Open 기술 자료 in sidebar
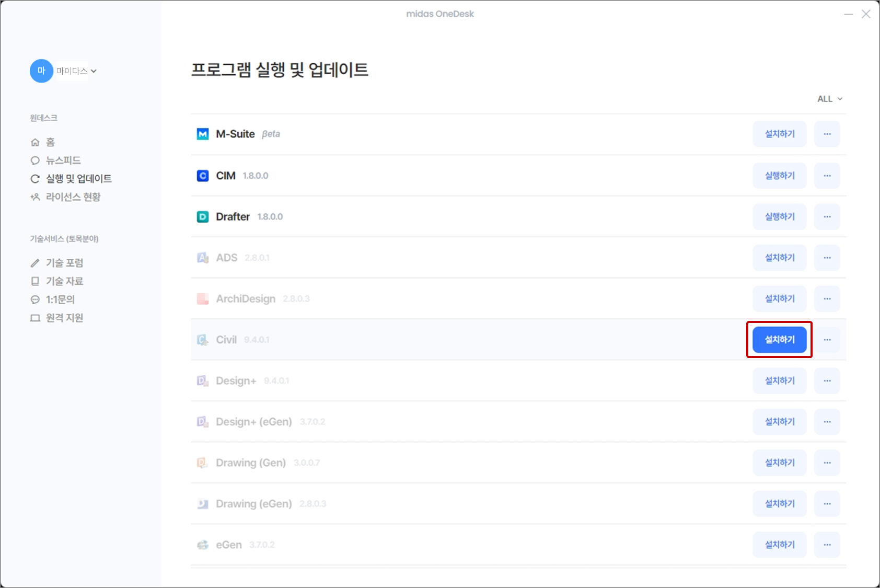 coord(56,281)
